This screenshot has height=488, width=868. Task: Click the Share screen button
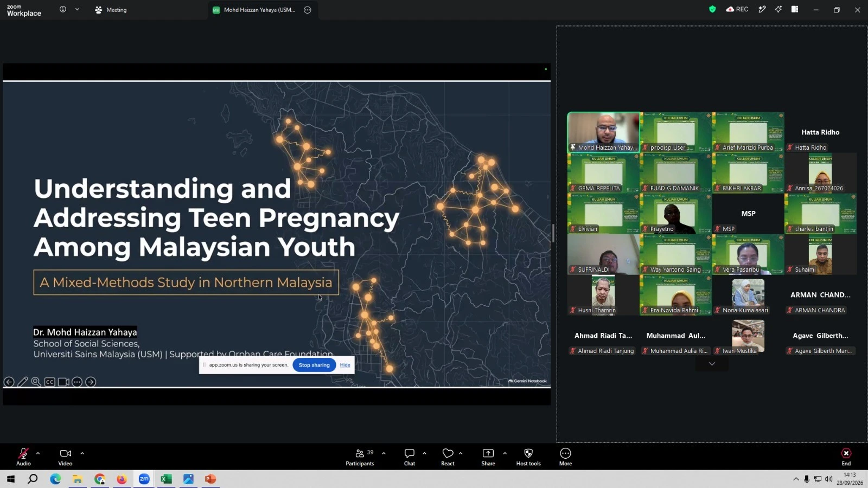(x=488, y=457)
